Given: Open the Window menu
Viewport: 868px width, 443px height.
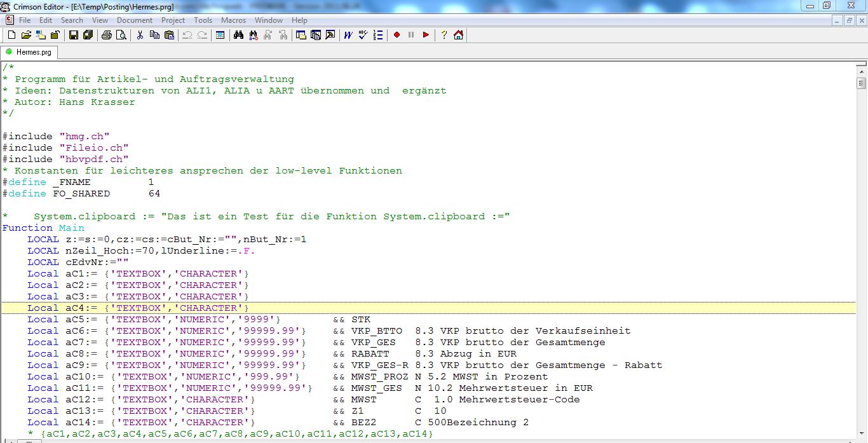Looking at the screenshot, I should coord(269,20).
